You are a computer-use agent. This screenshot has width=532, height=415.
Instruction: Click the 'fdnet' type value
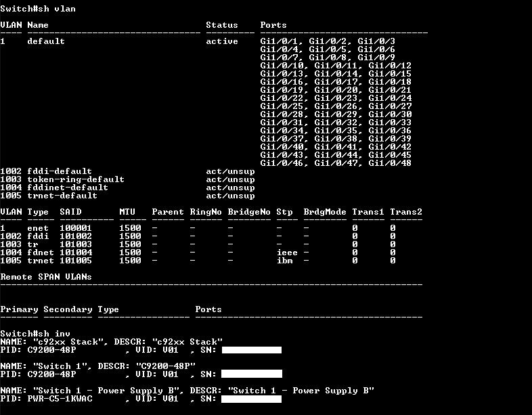pos(41,253)
